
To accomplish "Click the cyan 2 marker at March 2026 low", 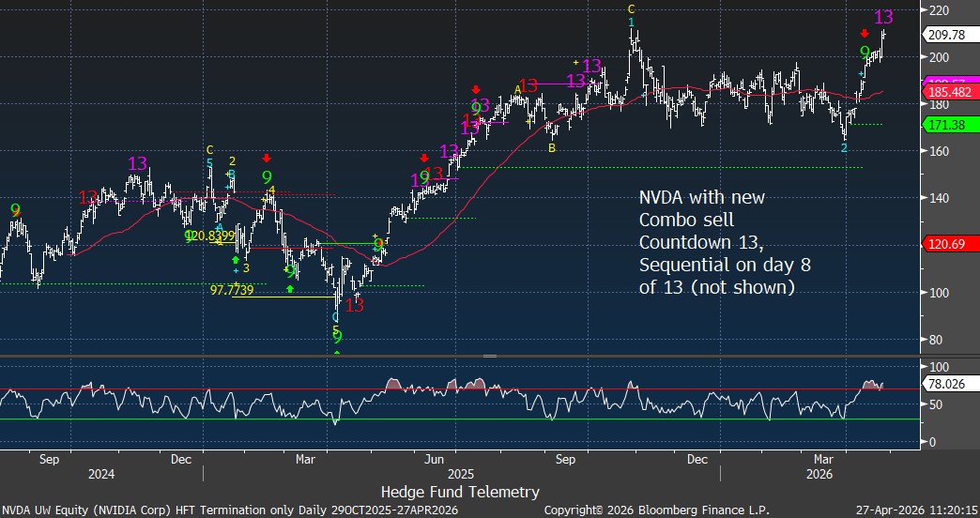I will click(x=844, y=148).
